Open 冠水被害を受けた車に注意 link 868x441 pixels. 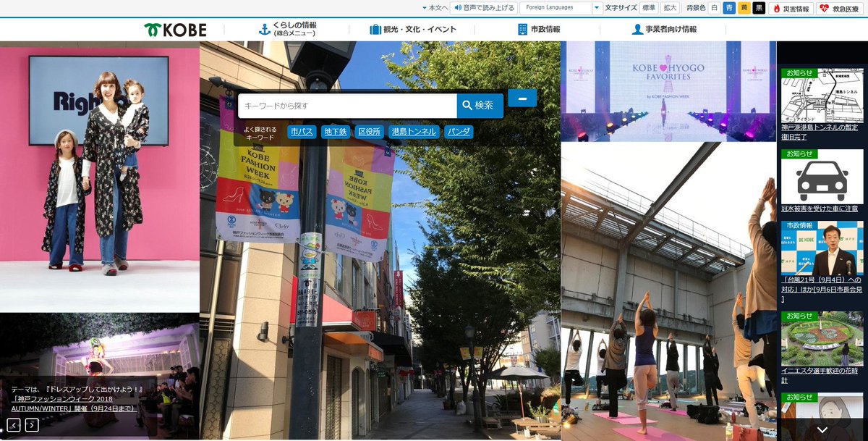[x=820, y=209]
